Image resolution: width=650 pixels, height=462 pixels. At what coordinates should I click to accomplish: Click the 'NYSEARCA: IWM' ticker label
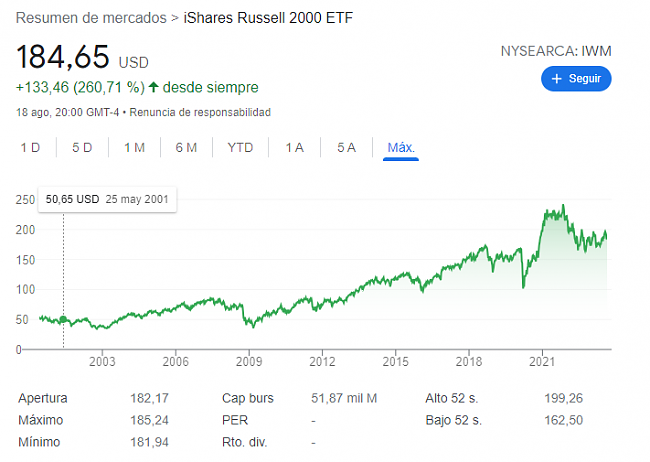pyautogui.click(x=556, y=51)
